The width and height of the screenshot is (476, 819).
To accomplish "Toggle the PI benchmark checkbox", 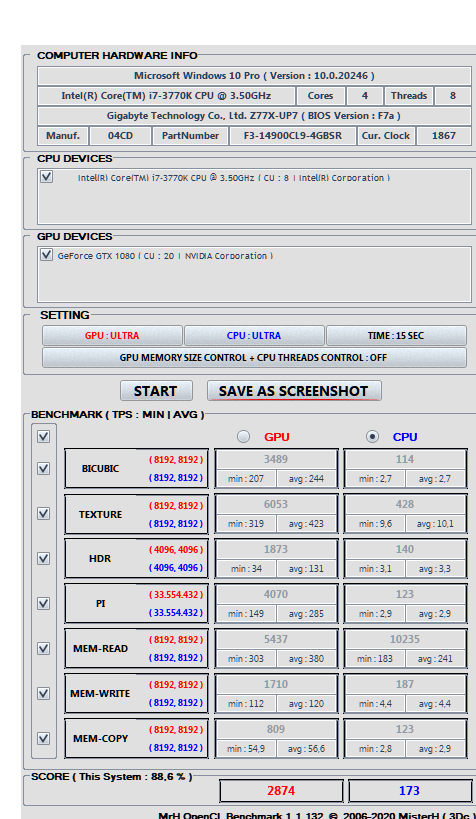I will point(43,603).
